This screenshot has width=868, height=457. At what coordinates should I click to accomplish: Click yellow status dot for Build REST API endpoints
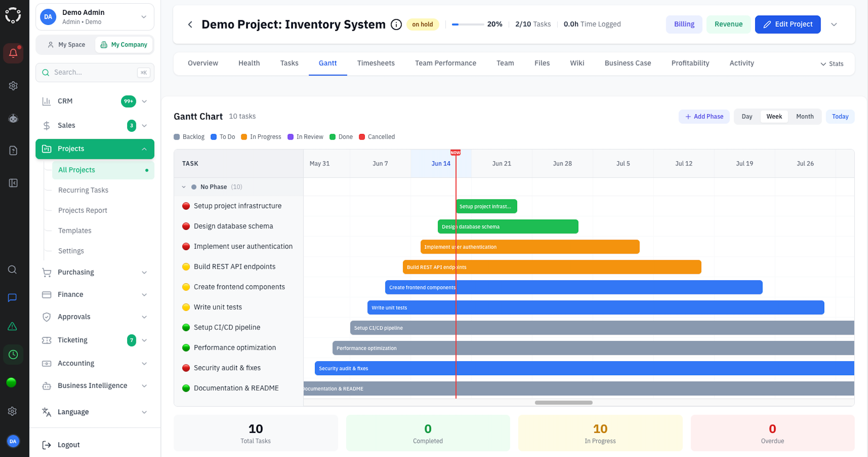coord(186,267)
